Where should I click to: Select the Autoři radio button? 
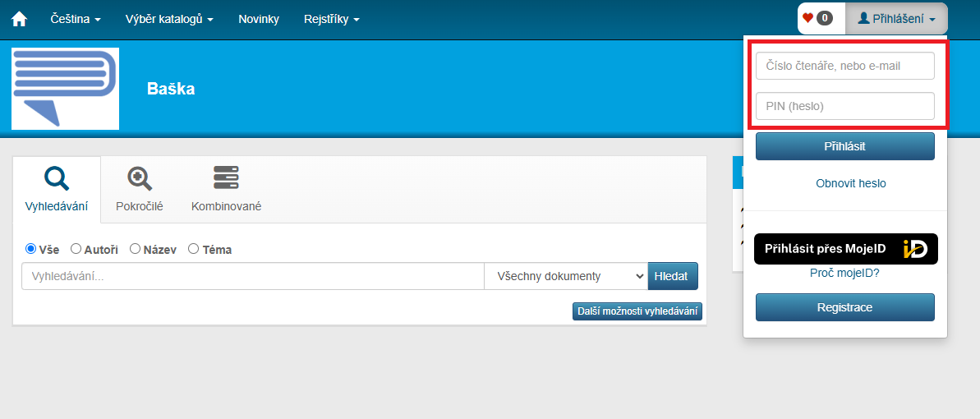click(x=76, y=249)
